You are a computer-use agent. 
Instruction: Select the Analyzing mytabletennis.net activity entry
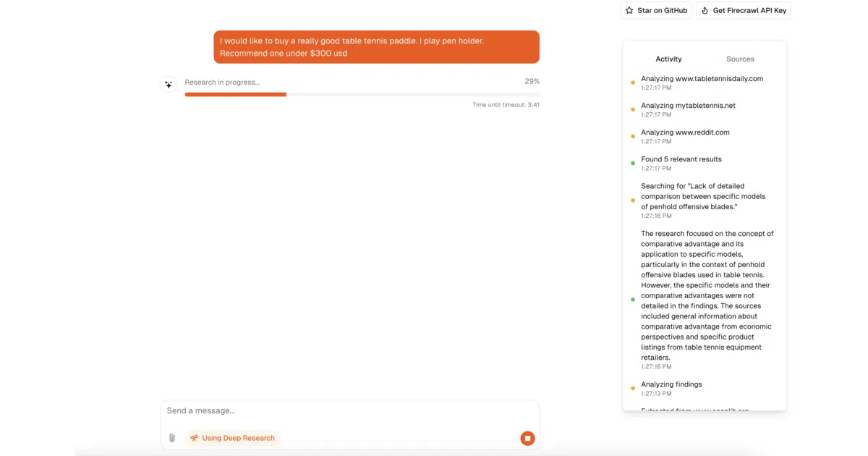click(688, 109)
